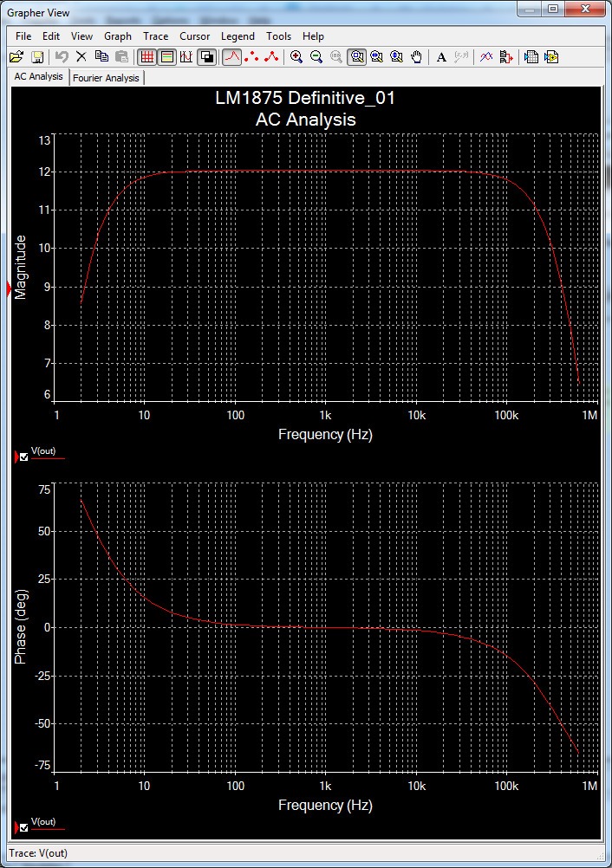Image resolution: width=612 pixels, height=868 pixels.
Task: Switch to the Fourier Analysis tab
Action: [x=107, y=77]
